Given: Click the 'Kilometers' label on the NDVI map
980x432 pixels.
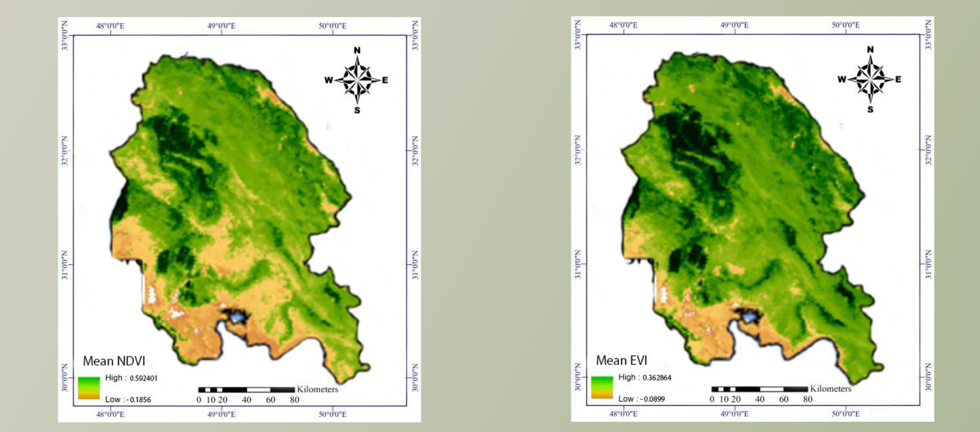Looking at the screenshot, I should (x=317, y=389).
